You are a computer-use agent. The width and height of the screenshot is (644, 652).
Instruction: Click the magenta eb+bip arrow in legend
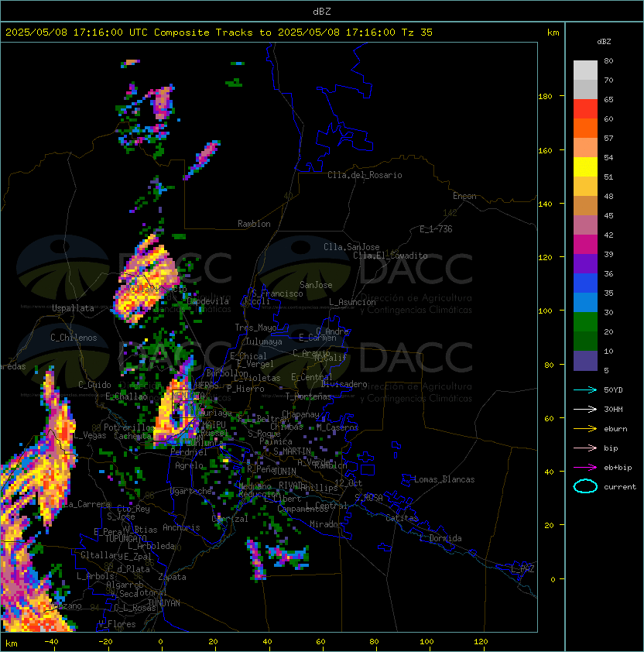pos(585,468)
